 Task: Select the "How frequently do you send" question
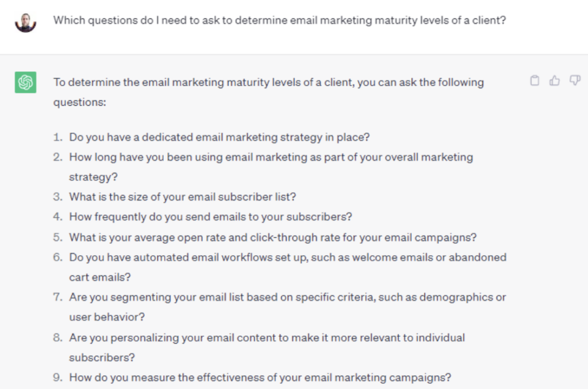click(x=210, y=217)
